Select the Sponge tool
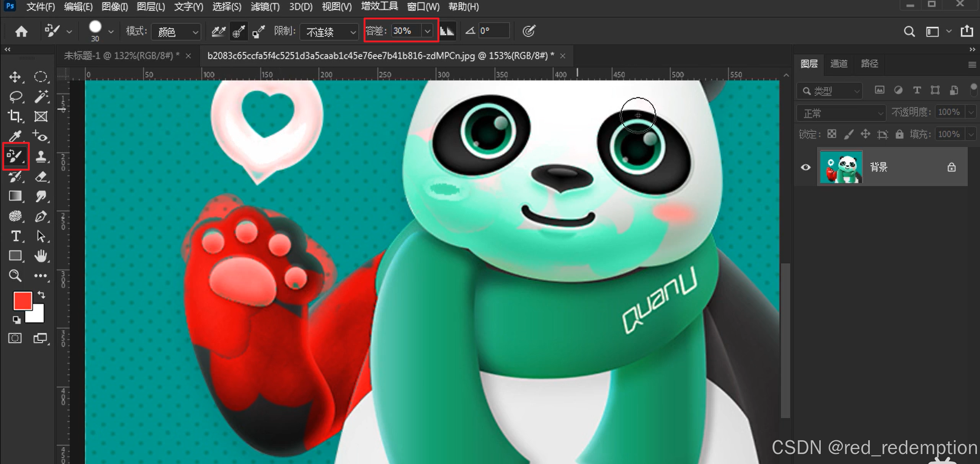 pyautogui.click(x=15, y=216)
